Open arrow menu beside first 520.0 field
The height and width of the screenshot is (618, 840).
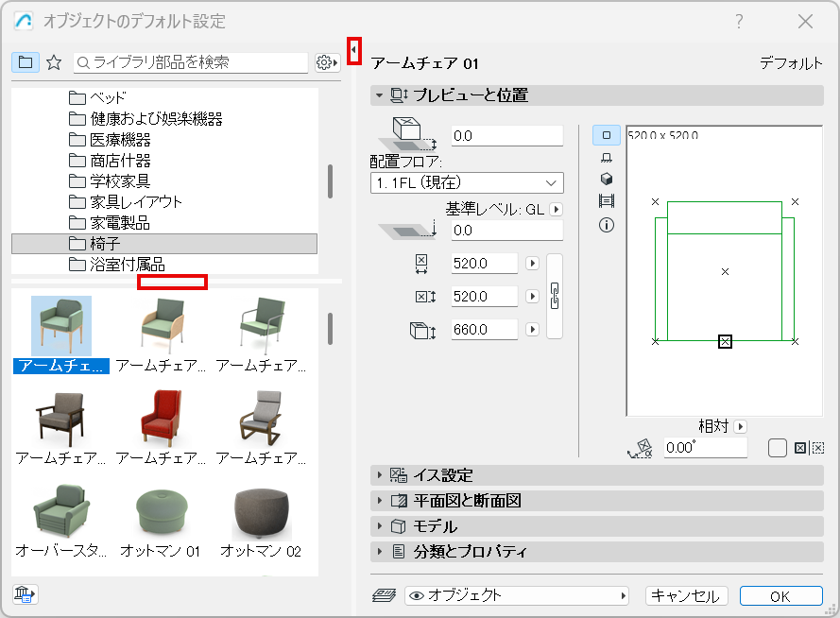pos(533,264)
